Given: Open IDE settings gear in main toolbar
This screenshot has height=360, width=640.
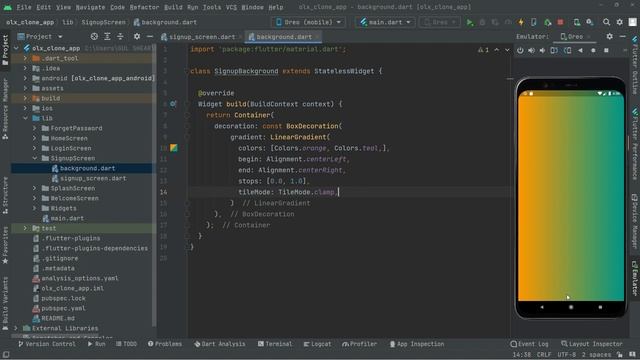Looking at the screenshot, I should [620, 22].
